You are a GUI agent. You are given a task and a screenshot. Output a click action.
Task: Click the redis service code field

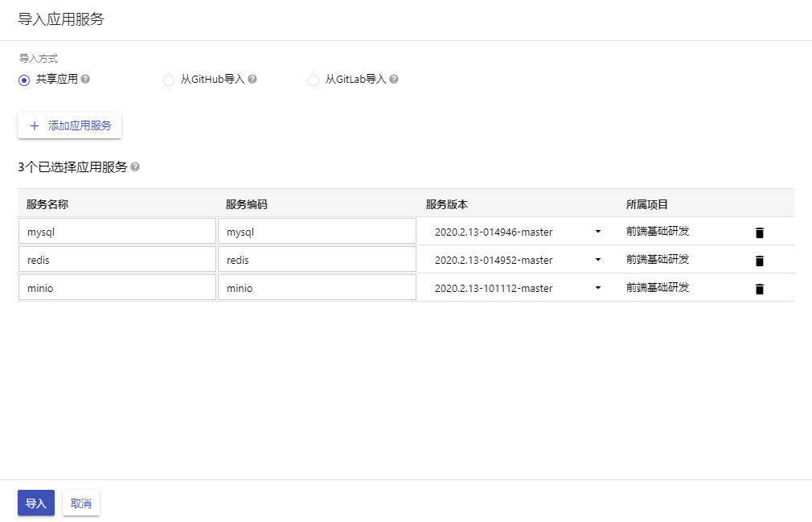pyautogui.click(x=317, y=259)
